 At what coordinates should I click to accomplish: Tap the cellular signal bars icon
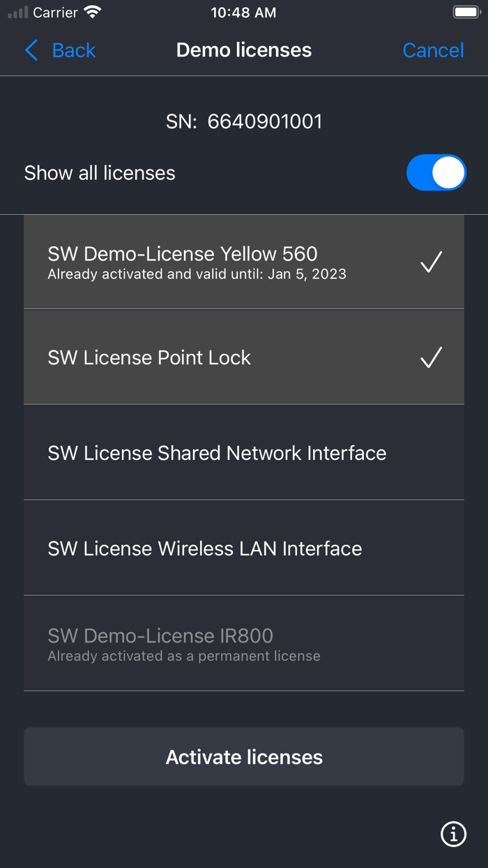18,13
